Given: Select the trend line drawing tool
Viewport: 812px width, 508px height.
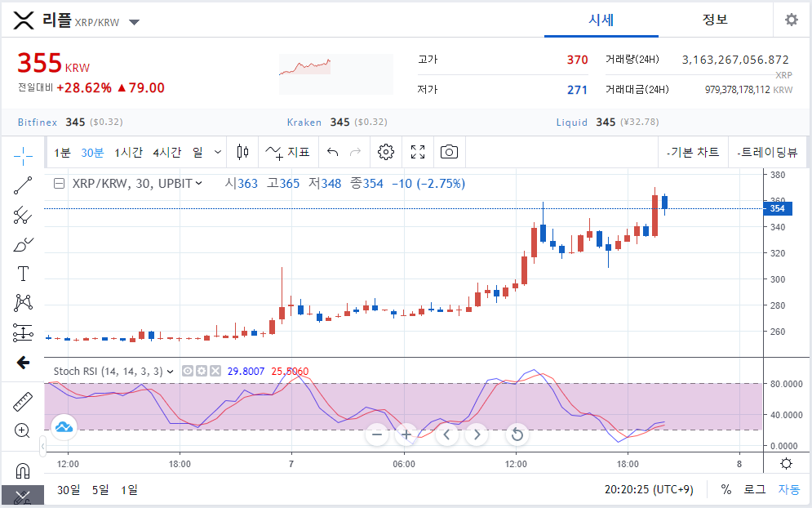Looking at the screenshot, I should pos(23,185).
